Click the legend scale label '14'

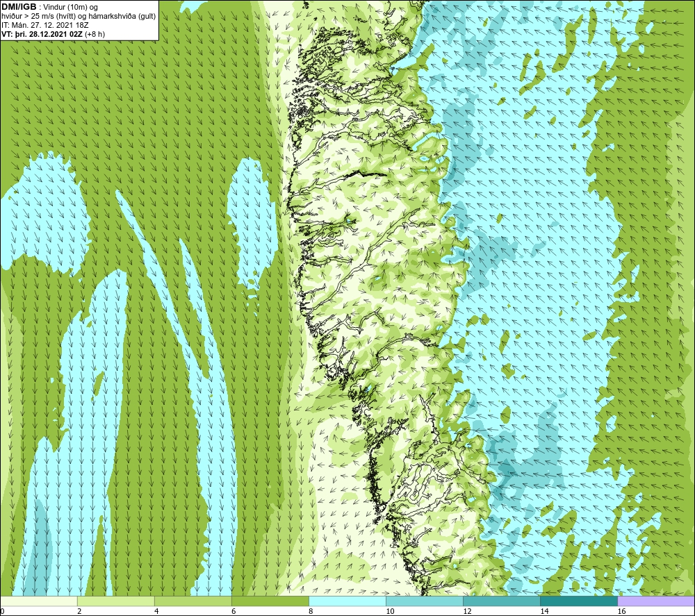[x=544, y=611]
